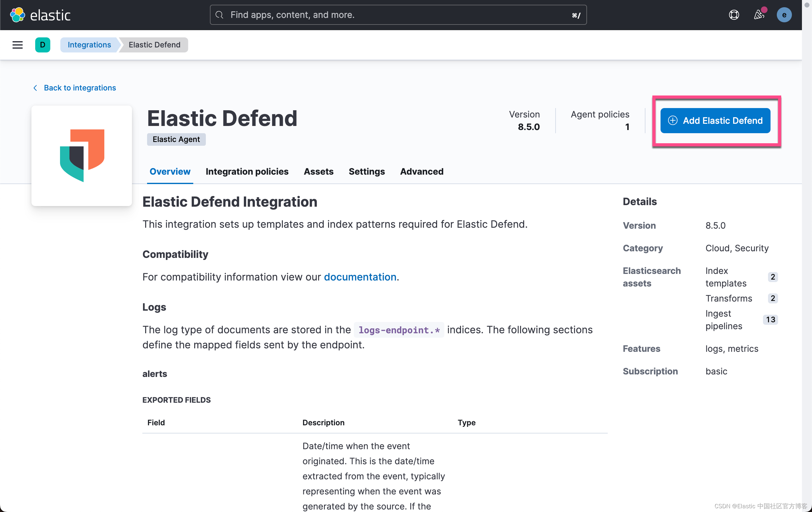The image size is (812, 512).
Task: Open the help menu lifebuoy icon
Action: (734, 15)
